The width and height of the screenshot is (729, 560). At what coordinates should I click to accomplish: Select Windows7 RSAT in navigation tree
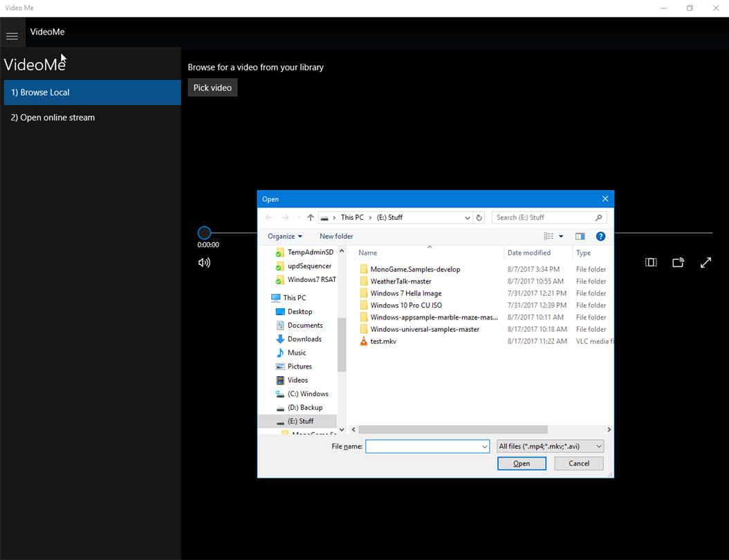(x=306, y=280)
